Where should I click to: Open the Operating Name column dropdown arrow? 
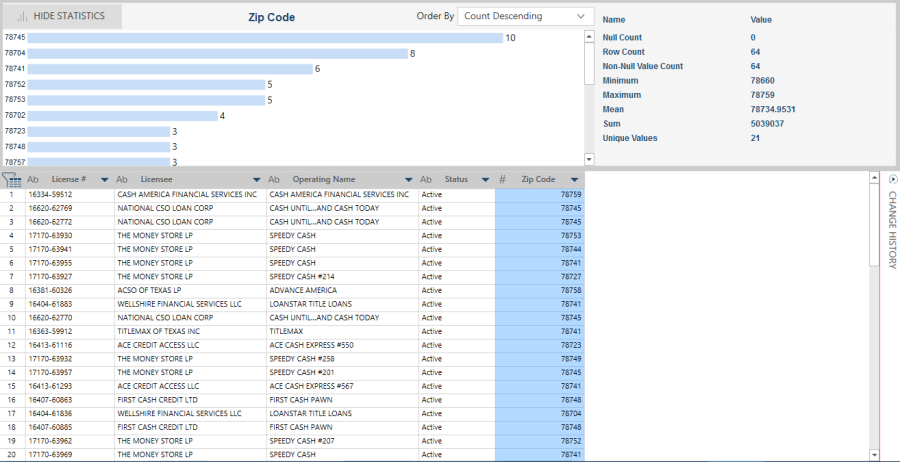pos(408,180)
